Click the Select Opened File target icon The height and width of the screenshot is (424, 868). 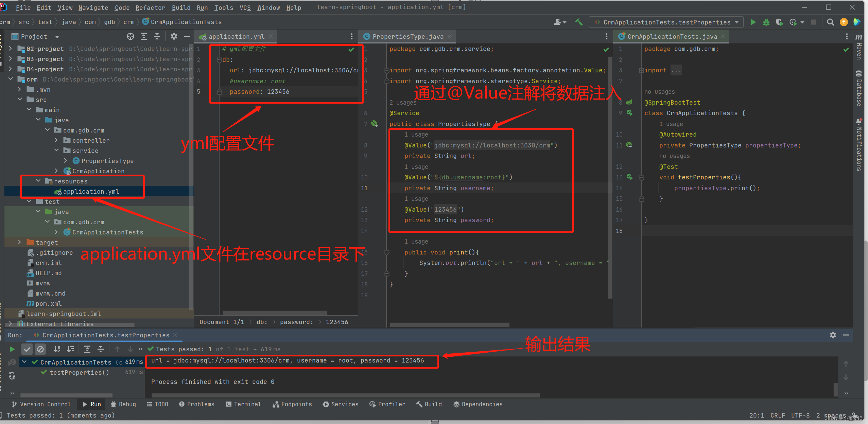click(131, 36)
